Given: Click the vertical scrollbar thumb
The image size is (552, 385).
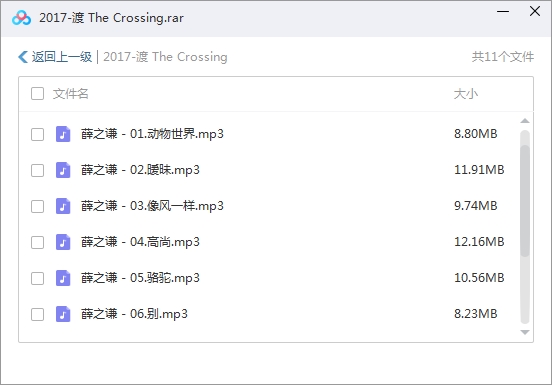Looking at the screenshot, I should [525, 201].
